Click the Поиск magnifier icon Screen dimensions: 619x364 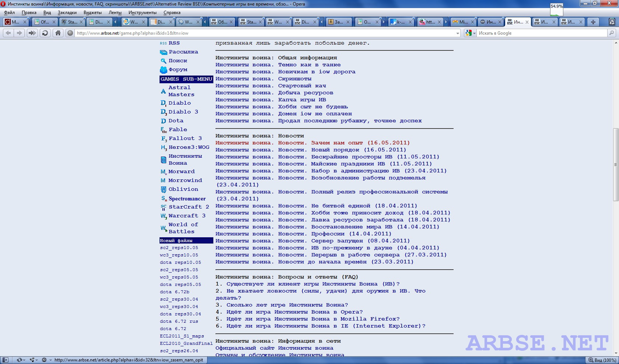pos(164,61)
